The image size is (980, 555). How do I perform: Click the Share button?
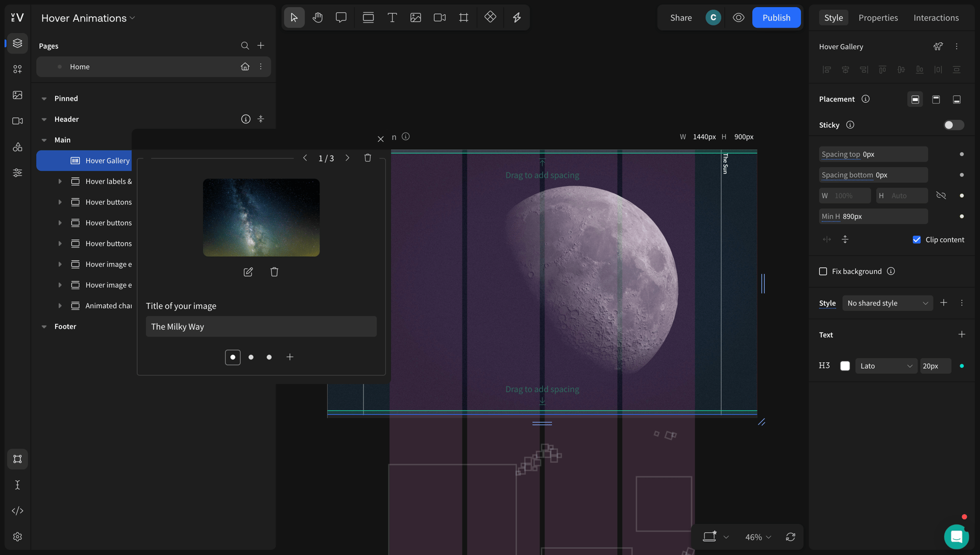tap(681, 18)
